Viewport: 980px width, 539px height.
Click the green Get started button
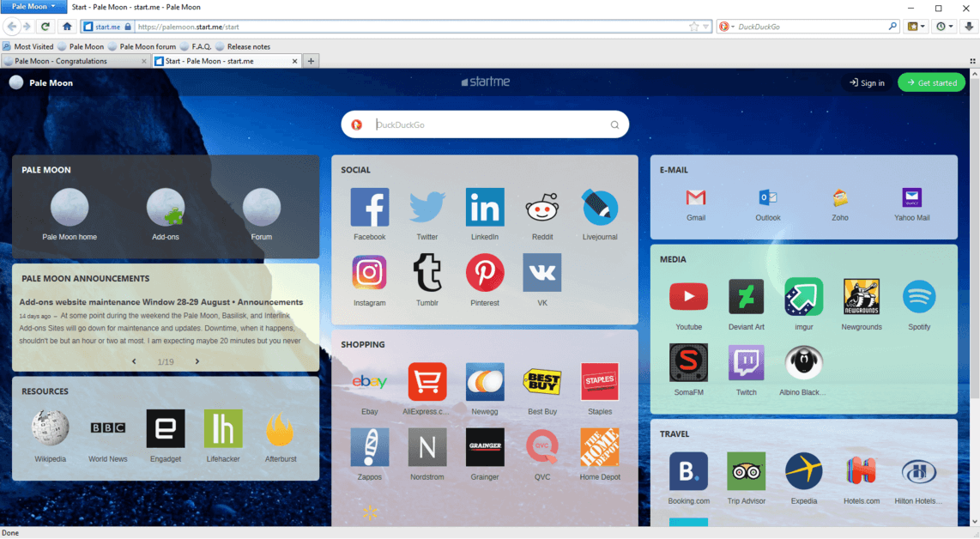931,82
